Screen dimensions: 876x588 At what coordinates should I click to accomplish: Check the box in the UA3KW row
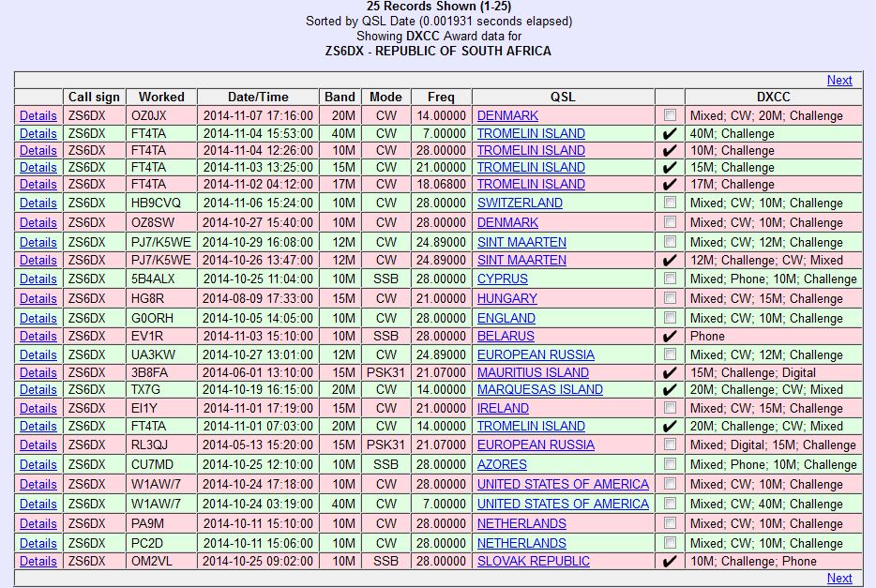pos(670,354)
